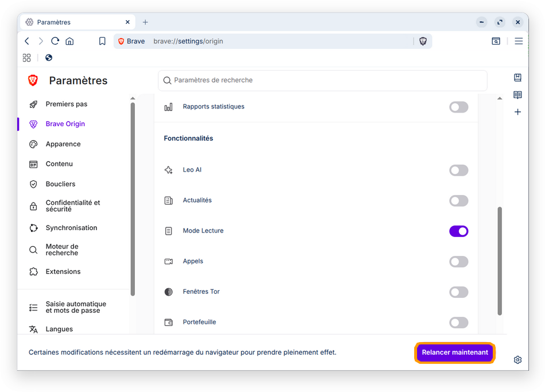The height and width of the screenshot is (392, 545).
Task: Click the Mode Lecture page icon
Action: tap(169, 231)
